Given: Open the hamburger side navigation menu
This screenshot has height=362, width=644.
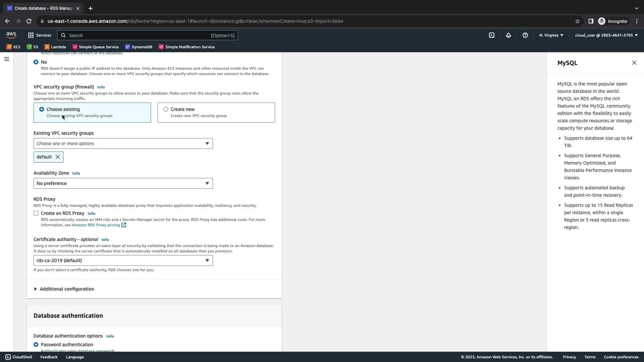Looking at the screenshot, I should coord(7,59).
